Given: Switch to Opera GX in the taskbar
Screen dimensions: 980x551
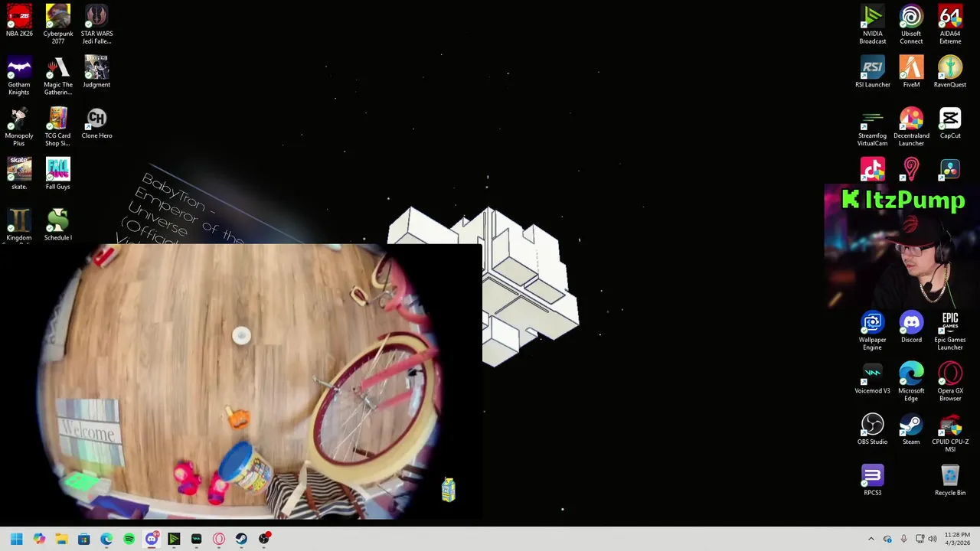Looking at the screenshot, I should coord(219,539).
